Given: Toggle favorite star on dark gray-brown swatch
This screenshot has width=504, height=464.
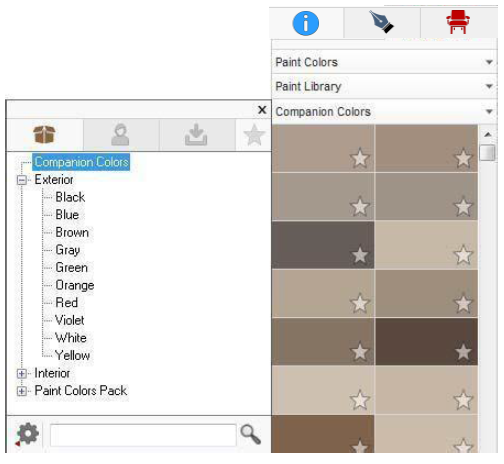Looking at the screenshot, I should (x=360, y=255).
